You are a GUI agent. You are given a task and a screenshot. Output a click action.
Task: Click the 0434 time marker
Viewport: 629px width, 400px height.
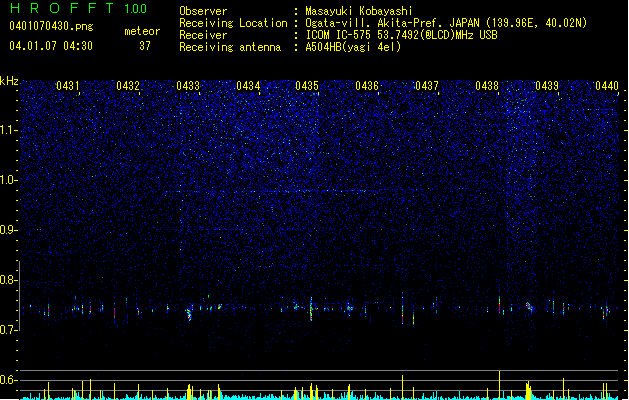pyautogui.click(x=248, y=86)
